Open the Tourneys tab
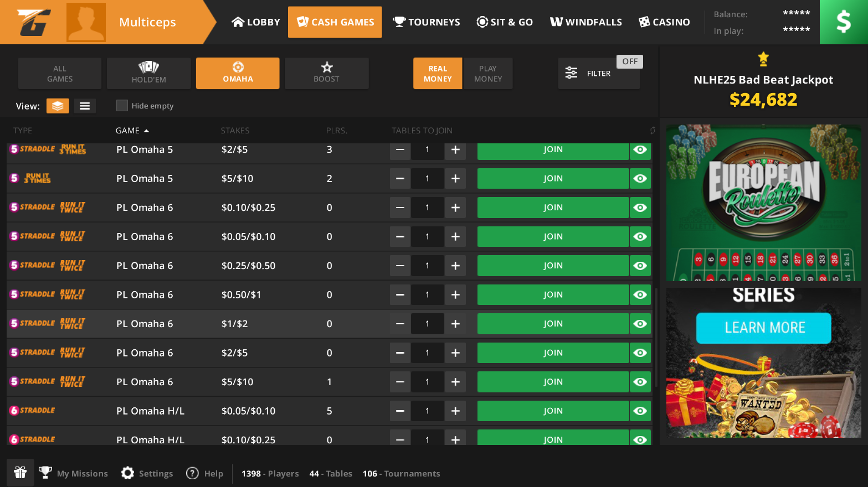Viewport: 868px width, 487px height. click(x=427, y=22)
